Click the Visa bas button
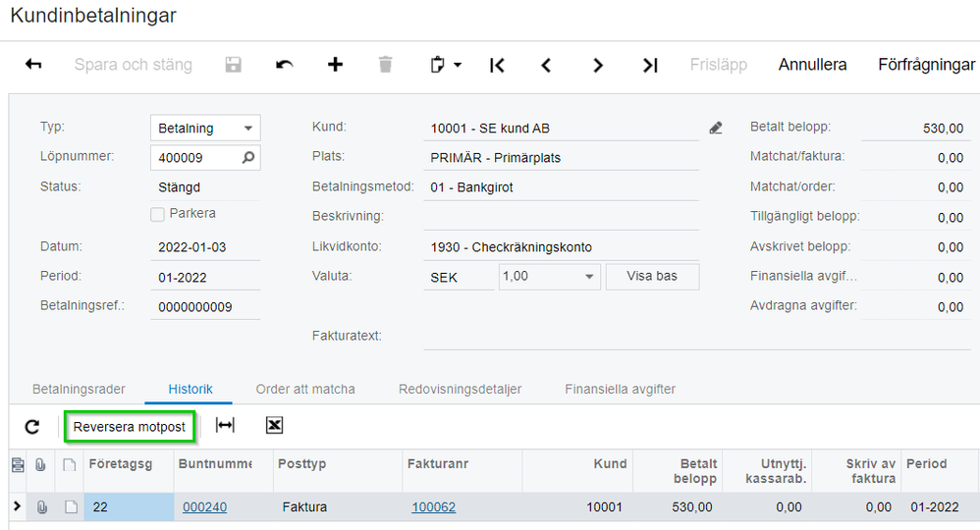 pos(652,276)
